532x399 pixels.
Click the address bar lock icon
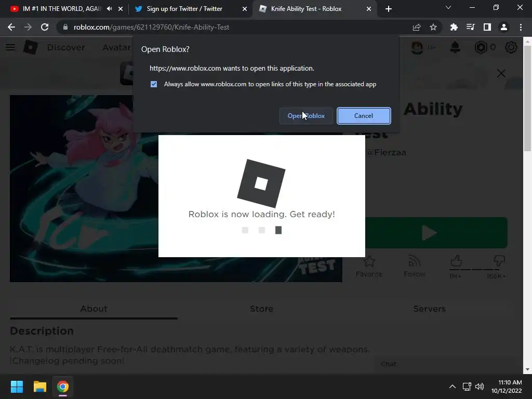(65, 27)
